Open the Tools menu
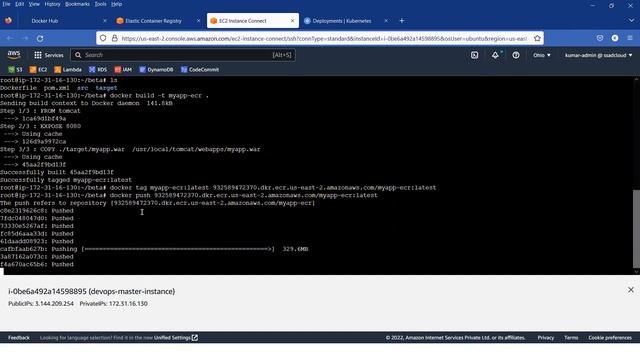Viewport: 640px width, 360px height. [100, 4]
